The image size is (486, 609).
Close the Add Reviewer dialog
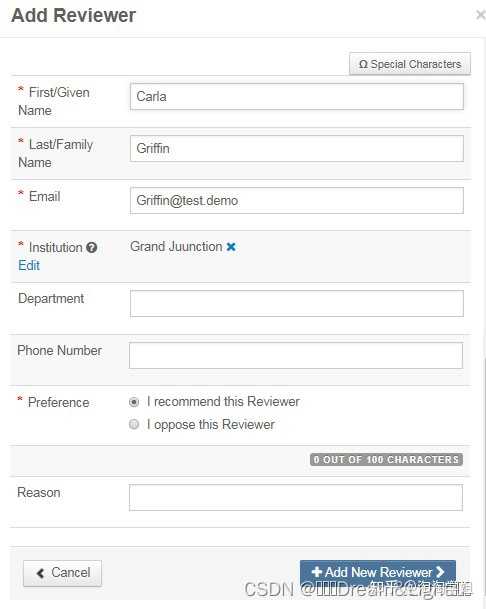click(480, 15)
